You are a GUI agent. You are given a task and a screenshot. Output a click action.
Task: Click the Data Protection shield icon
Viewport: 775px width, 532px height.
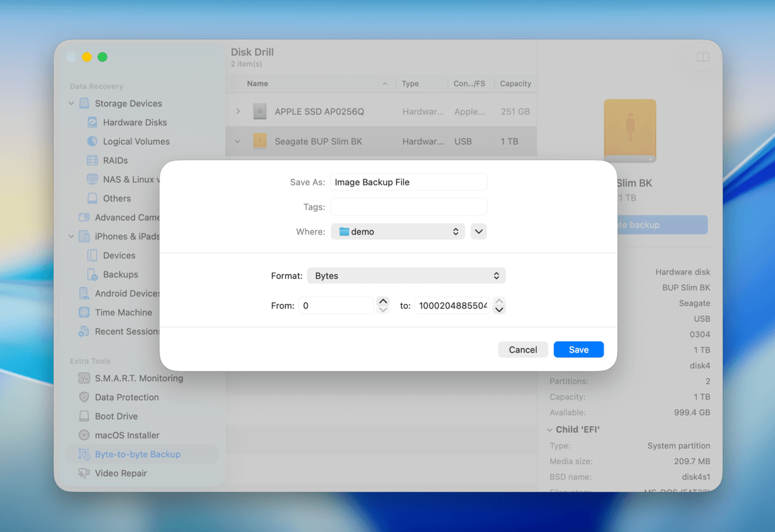[x=84, y=397]
